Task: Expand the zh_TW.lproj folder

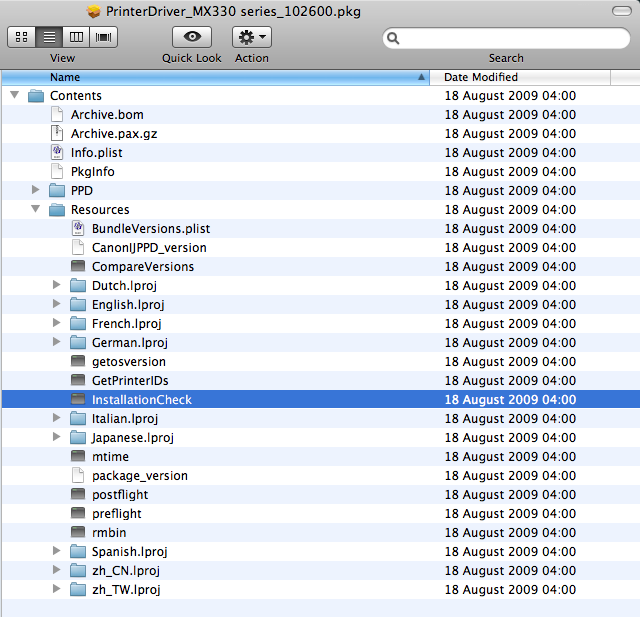Action: pyautogui.click(x=56, y=589)
